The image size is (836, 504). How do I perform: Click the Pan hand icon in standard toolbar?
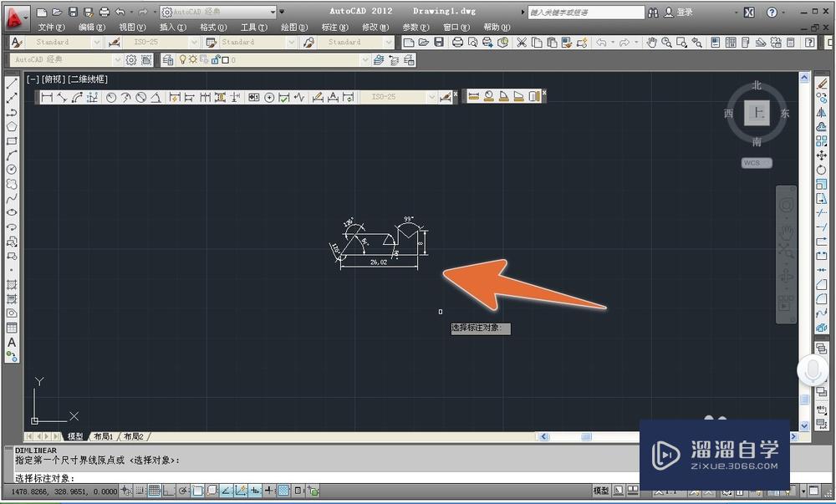(x=651, y=42)
